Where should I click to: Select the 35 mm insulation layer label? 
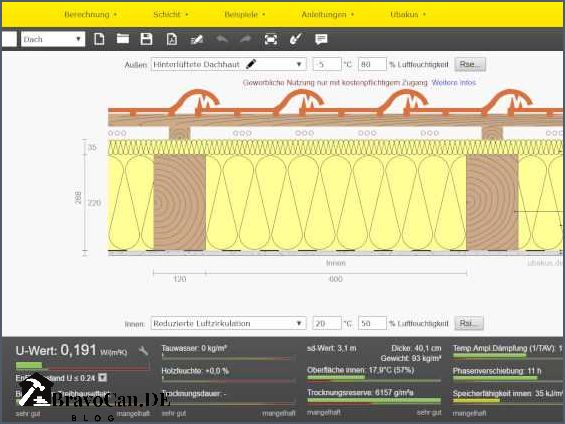point(92,147)
